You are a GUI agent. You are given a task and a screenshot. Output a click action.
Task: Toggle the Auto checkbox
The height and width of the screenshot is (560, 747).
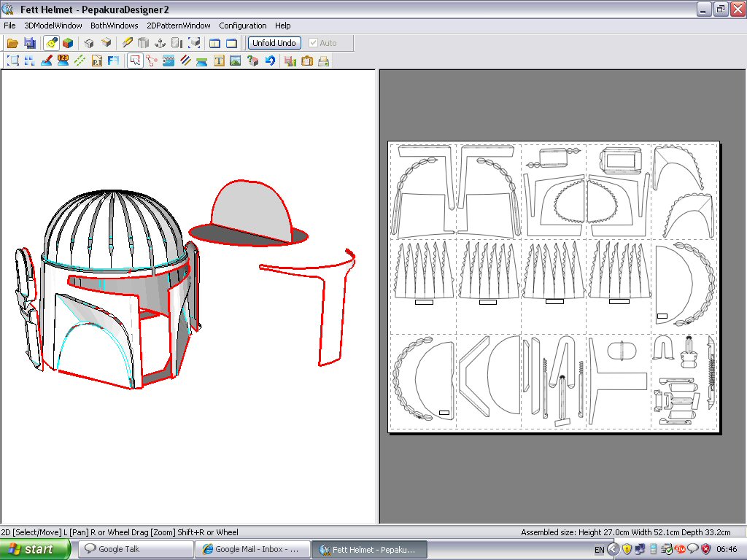(x=313, y=43)
